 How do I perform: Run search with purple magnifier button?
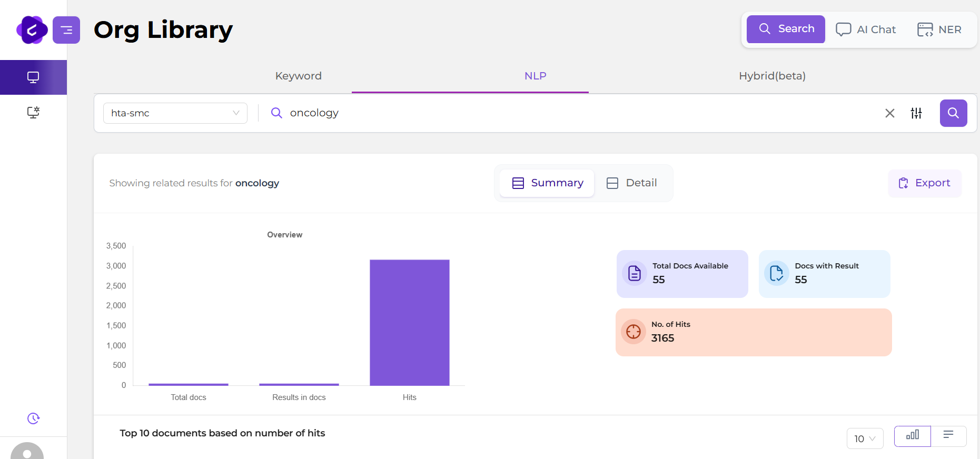[953, 113]
